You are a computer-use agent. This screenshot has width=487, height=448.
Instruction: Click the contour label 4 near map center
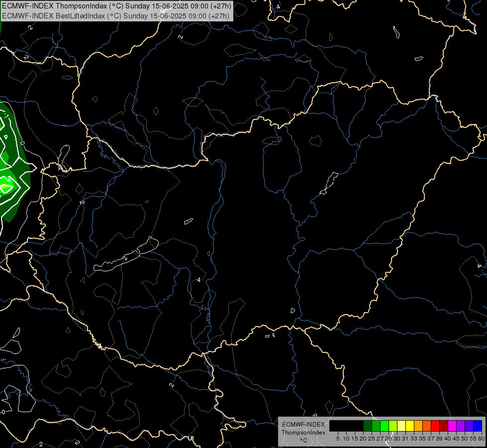pos(199,280)
